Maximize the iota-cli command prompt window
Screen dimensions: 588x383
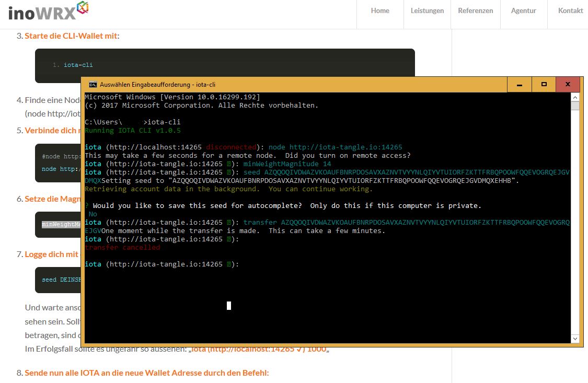click(544, 85)
